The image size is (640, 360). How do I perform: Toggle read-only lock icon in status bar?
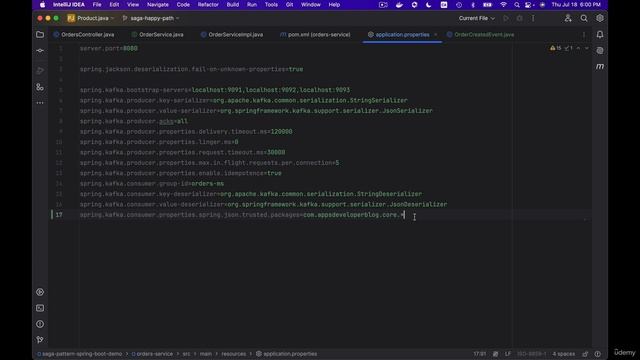point(585,354)
